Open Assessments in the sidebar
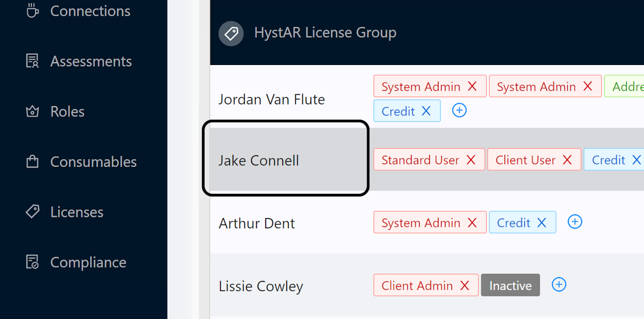 (x=78, y=61)
